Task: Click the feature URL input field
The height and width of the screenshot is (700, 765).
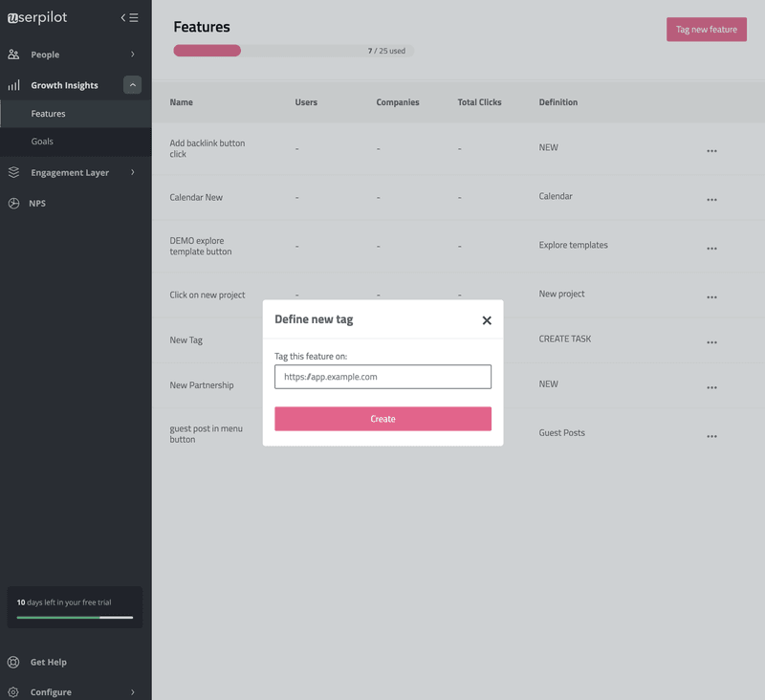Action: click(382, 377)
